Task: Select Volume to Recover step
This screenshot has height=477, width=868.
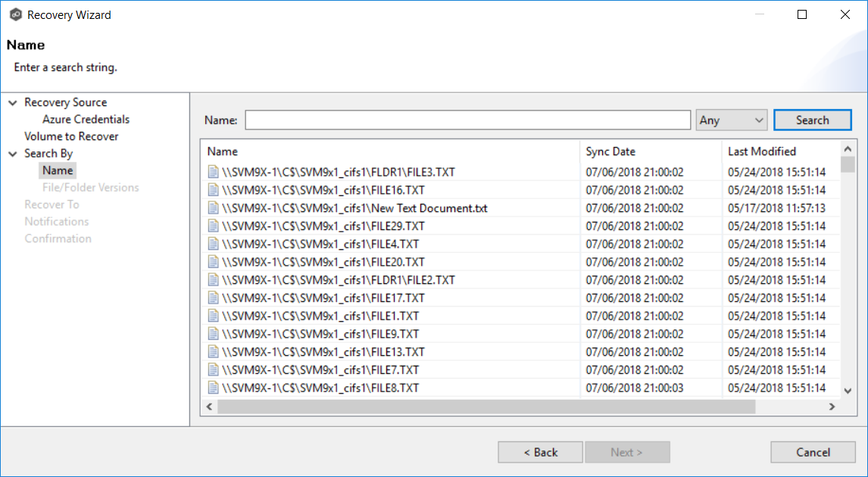Action: click(71, 136)
